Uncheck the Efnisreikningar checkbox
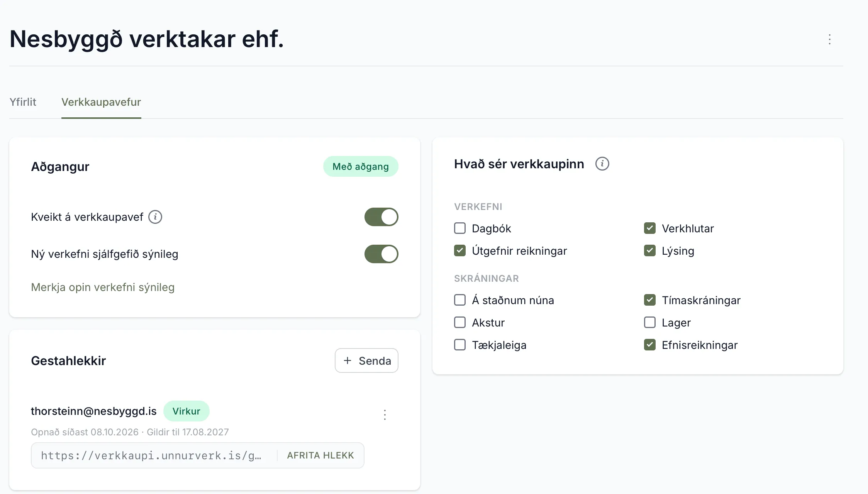Screen dimensions: 868x494 pyautogui.click(x=649, y=345)
